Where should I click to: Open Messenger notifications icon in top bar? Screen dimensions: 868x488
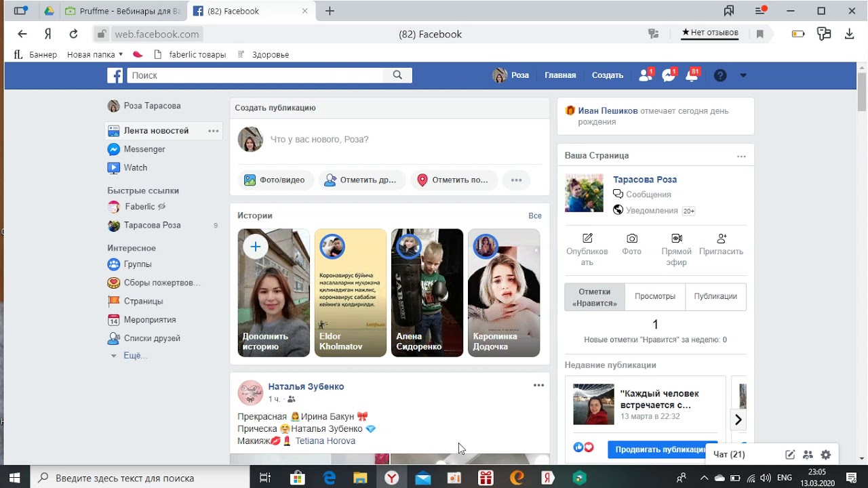[x=669, y=75]
